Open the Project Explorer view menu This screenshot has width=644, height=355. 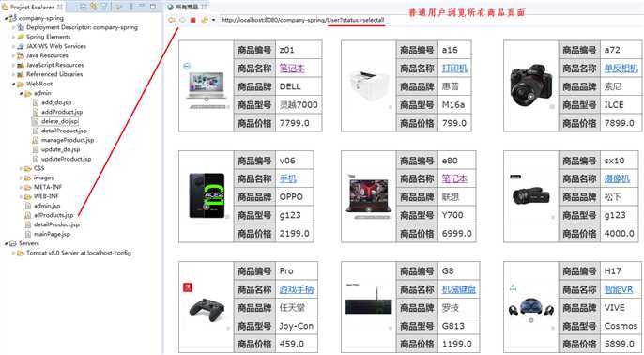[x=118, y=7]
